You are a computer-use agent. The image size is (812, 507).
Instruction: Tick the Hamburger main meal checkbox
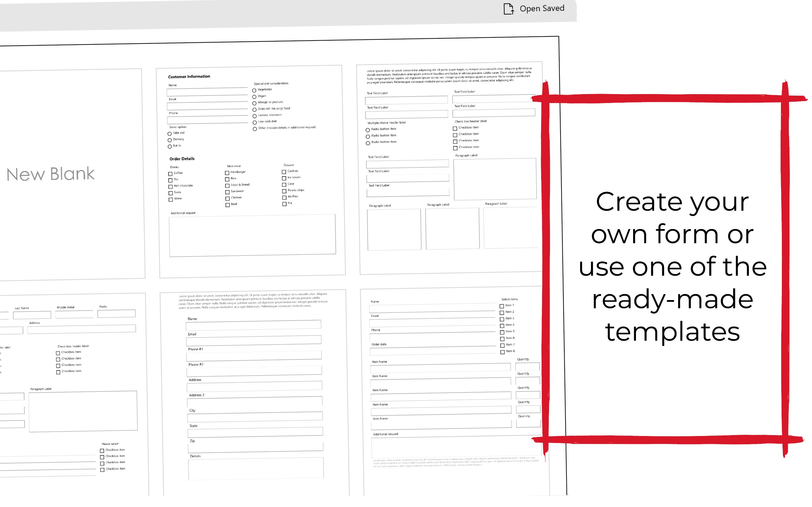[x=227, y=173]
